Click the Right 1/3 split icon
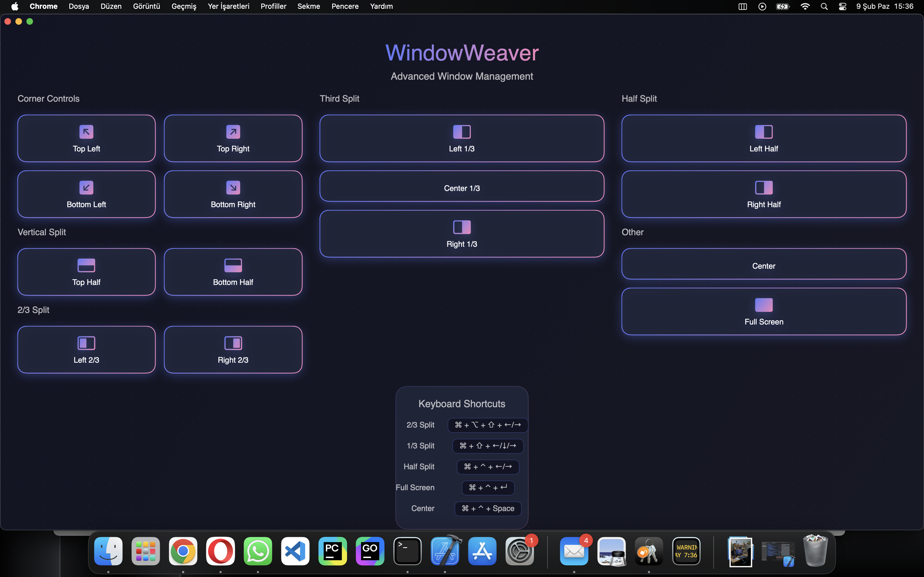924x577 pixels. (462, 228)
